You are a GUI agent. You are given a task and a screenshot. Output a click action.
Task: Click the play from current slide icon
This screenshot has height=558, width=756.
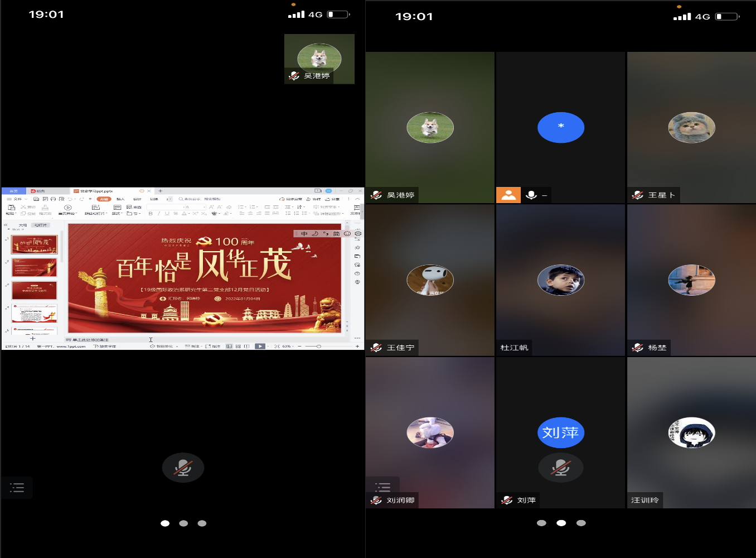click(x=68, y=208)
